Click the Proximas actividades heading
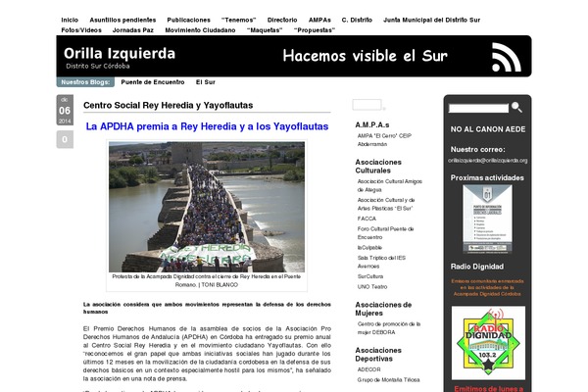The width and height of the screenshot is (588, 392). click(487, 177)
